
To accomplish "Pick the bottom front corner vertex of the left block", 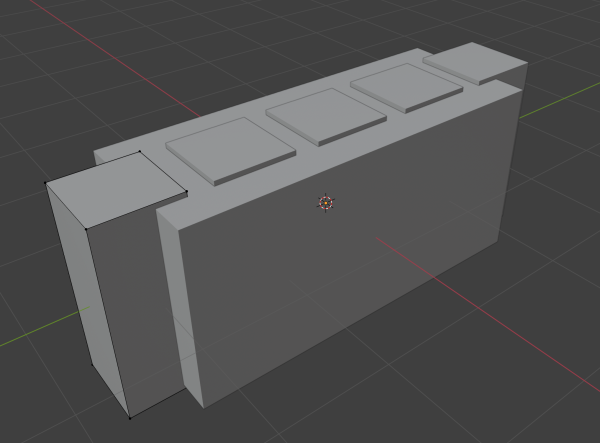I will pyautogui.click(x=130, y=417).
